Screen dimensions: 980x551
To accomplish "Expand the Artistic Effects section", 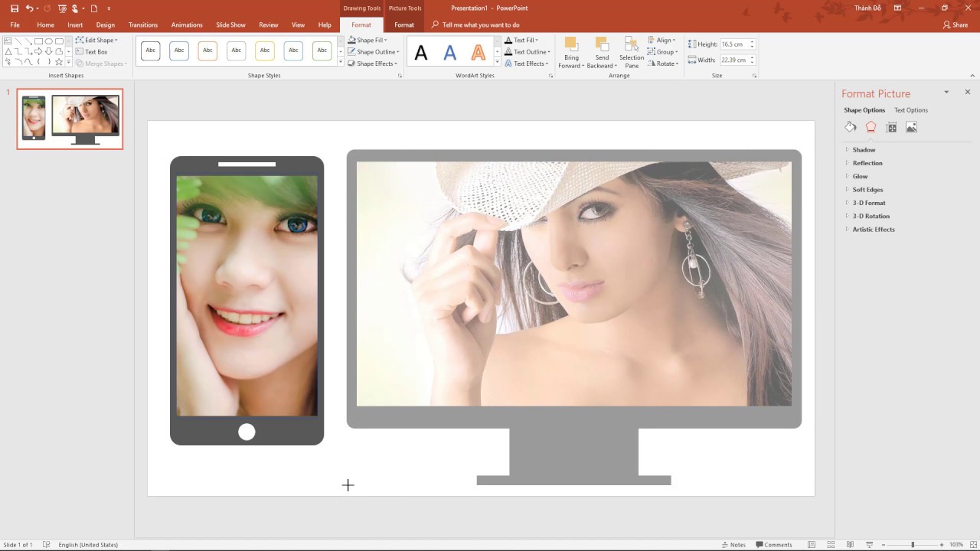I will (873, 230).
